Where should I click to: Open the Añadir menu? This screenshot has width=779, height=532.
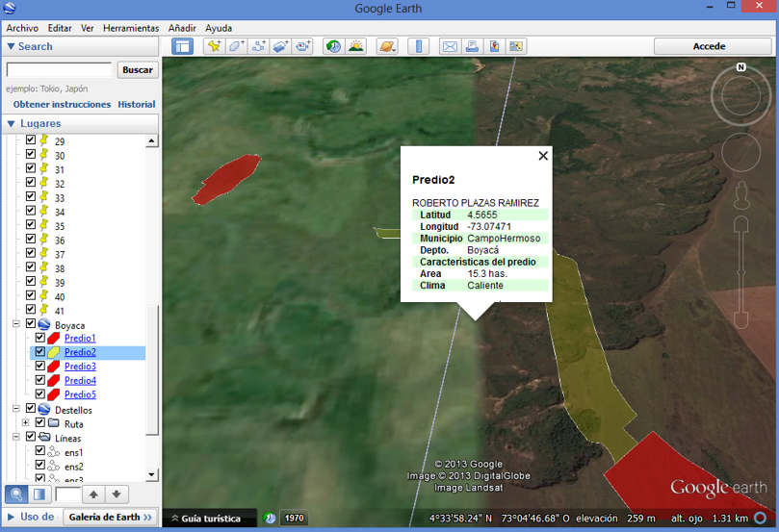182,28
